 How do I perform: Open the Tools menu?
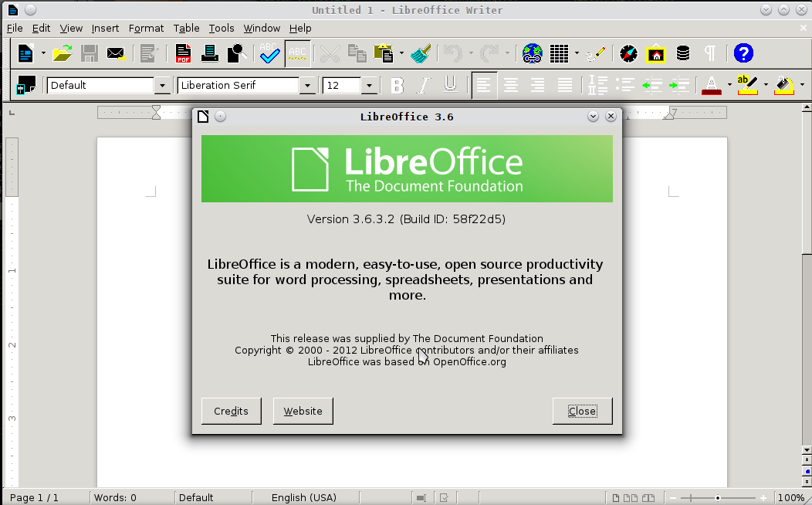click(222, 28)
